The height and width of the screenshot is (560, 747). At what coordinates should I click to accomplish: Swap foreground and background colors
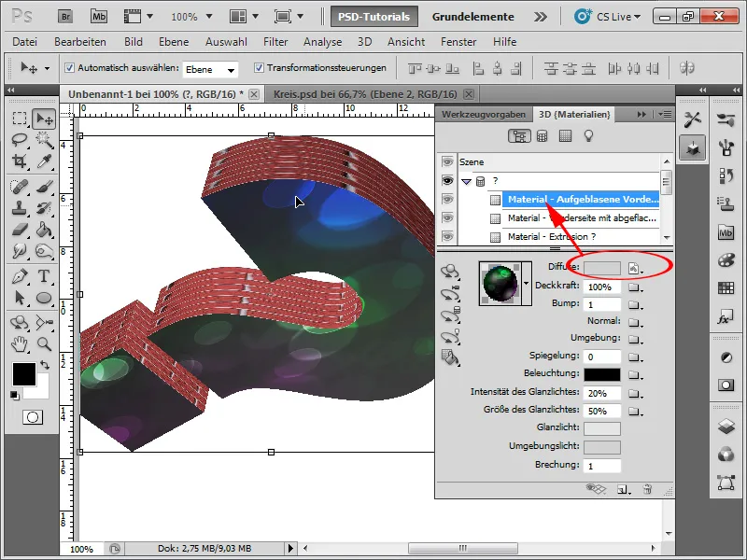pyautogui.click(x=45, y=365)
